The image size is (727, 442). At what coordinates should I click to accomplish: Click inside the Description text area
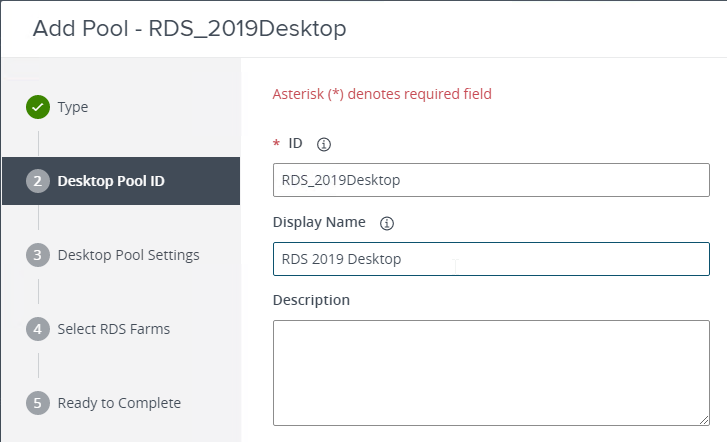[491, 373]
